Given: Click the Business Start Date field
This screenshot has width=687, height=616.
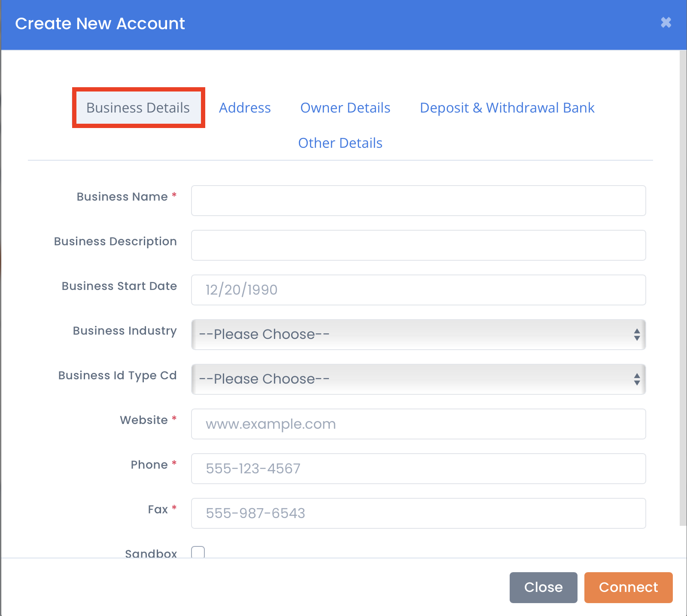Looking at the screenshot, I should (x=419, y=290).
